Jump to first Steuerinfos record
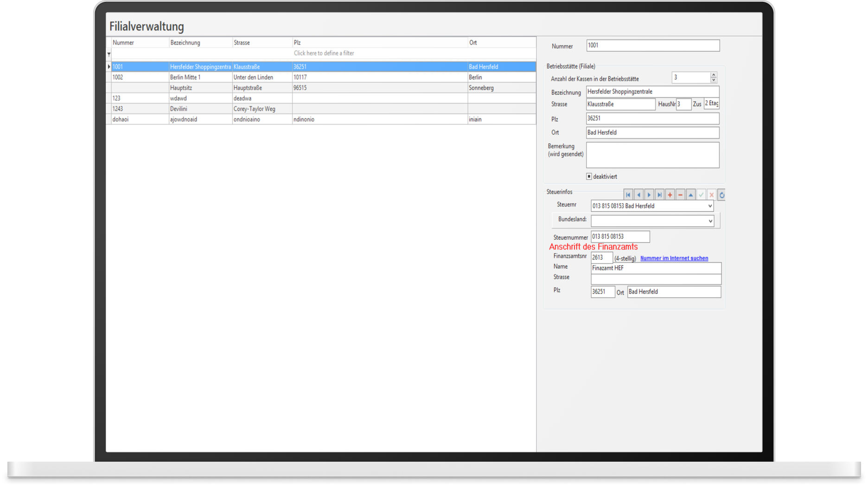This screenshot has width=868, height=485. point(628,195)
